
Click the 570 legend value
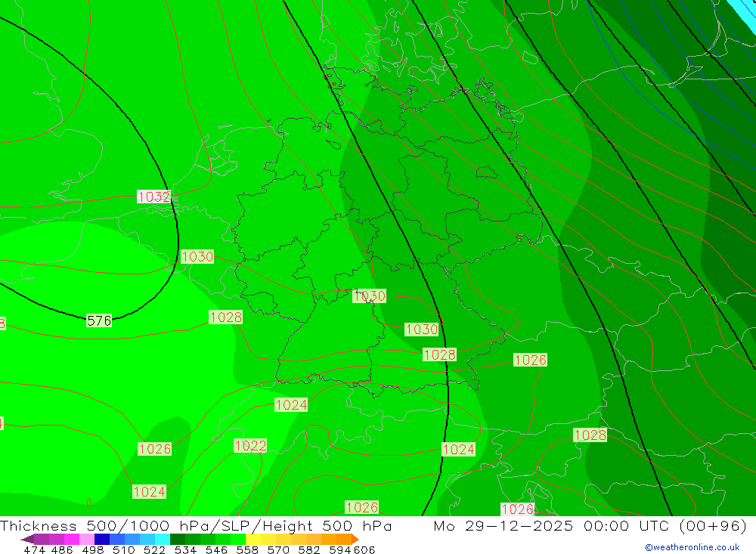pyautogui.click(x=278, y=549)
